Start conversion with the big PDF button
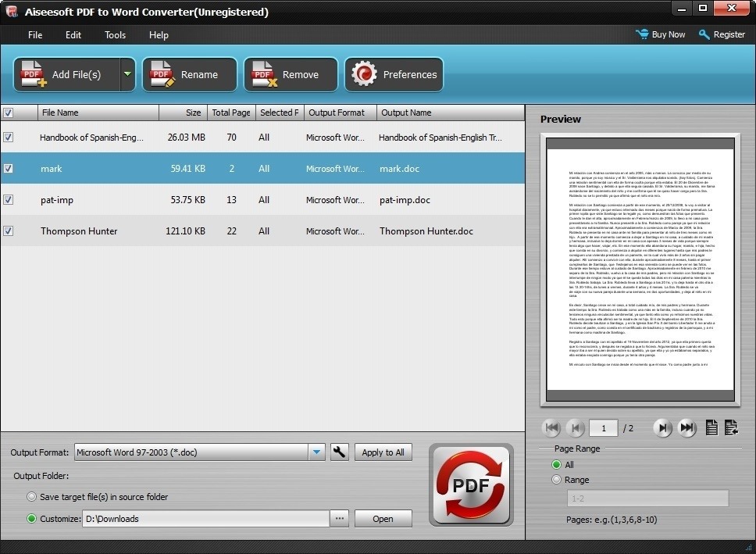Screen dimensions: 756x554 tap(471, 484)
